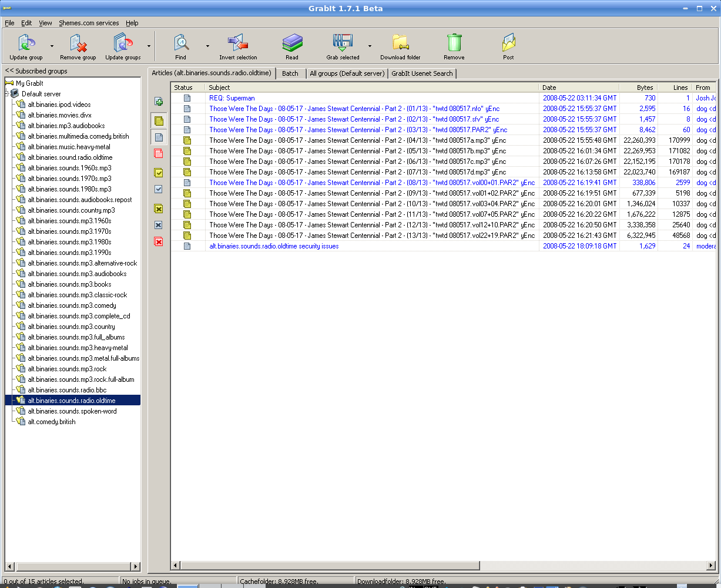Click the right scroll arrow of groups panel
The height and width of the screenshot is (588, 721).
point(136,567)
